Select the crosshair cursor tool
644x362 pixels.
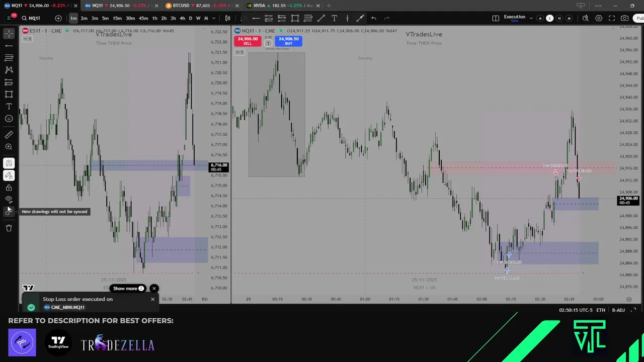[x=9, y=34]
